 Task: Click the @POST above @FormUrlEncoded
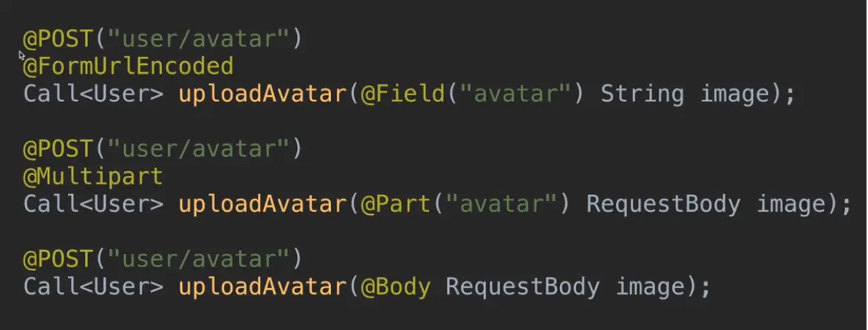58,40
